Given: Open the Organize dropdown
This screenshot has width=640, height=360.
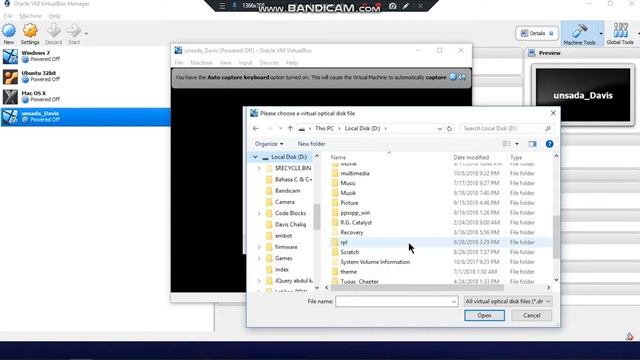Looking at the screenshot, I should pos(269,144).
